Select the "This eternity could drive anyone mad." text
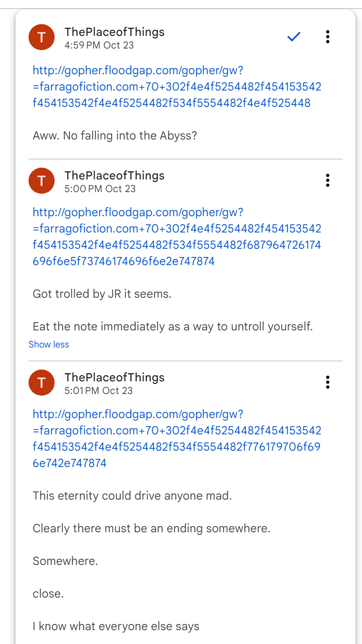The width and height of the screenshot is (362, 644). 132,496
